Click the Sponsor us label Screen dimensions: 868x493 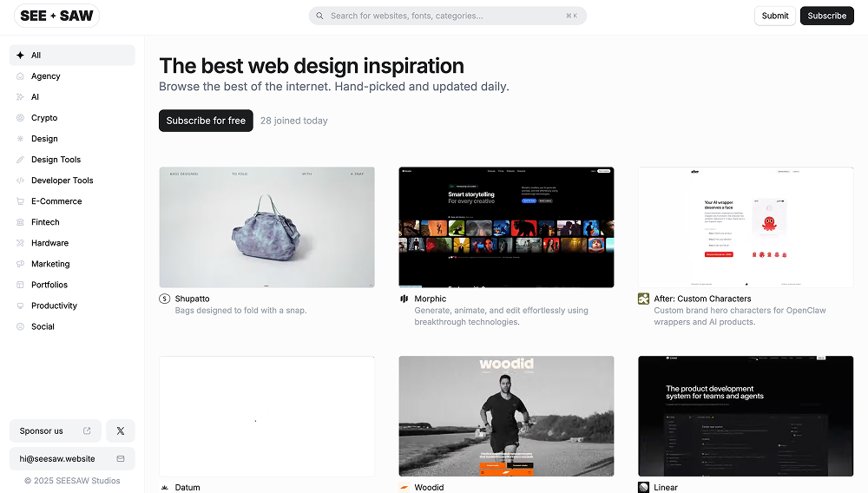coord(41,431)
